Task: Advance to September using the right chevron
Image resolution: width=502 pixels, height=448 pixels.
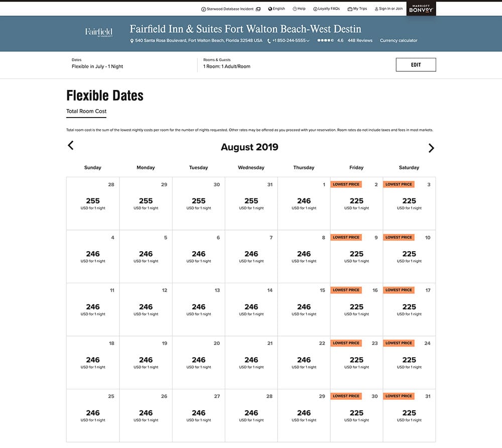Action: (431, 148)
